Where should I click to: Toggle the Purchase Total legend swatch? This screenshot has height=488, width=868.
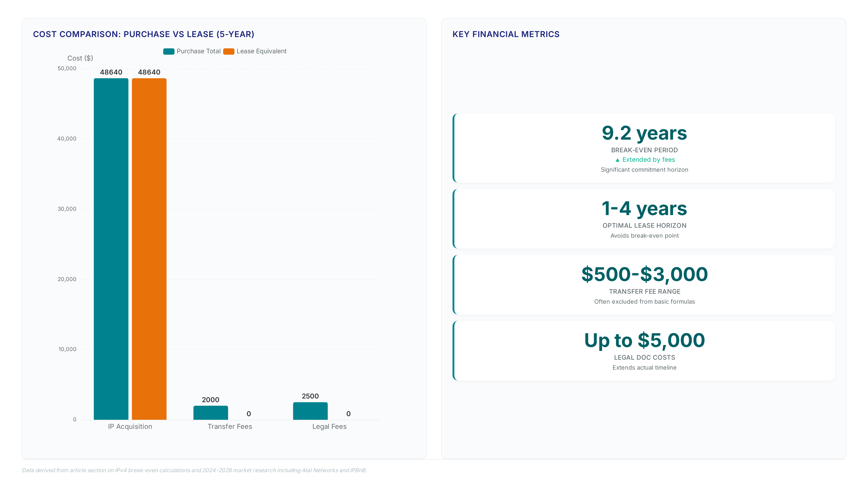168,51
